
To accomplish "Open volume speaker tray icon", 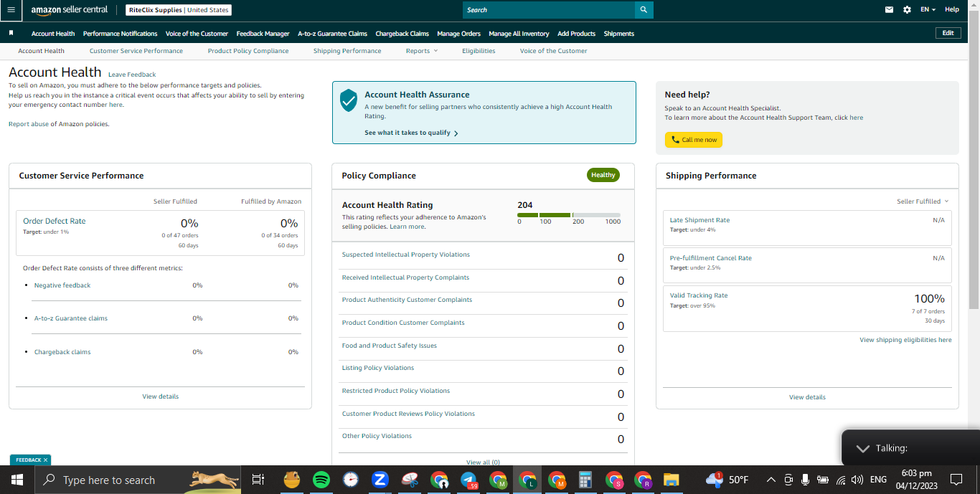I will pyautogui.click(x=857, y=480).
